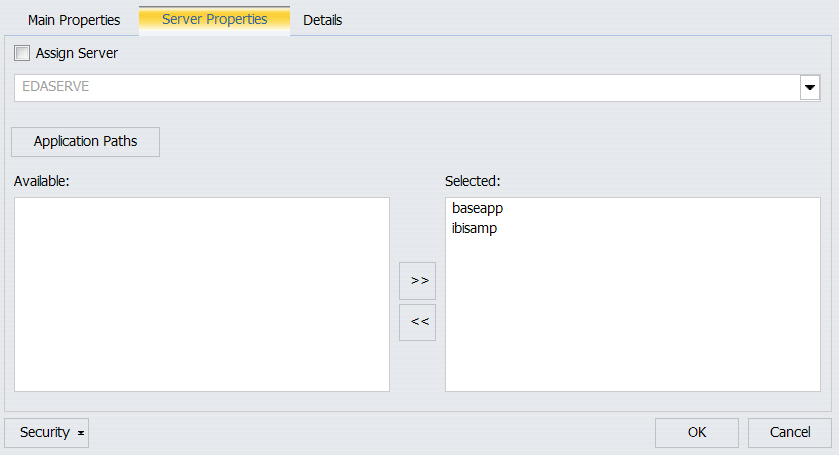Screen dimensions: 839x455
Task: Click the Selected: list label
Action: [x=472, y=181]
